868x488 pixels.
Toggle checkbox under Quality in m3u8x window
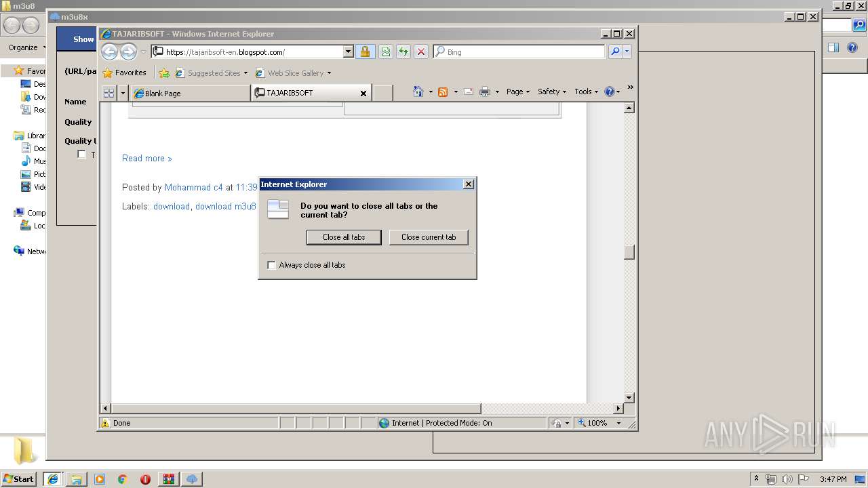click(81, 155)
